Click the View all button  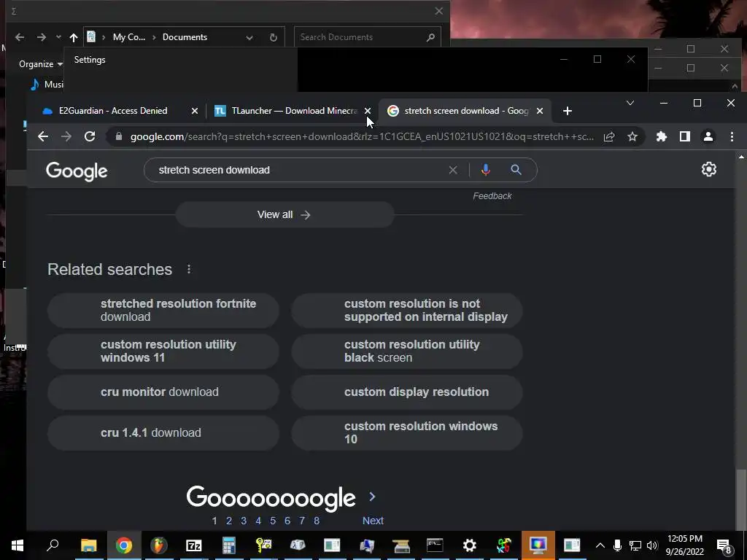click(x=285, y=215)
